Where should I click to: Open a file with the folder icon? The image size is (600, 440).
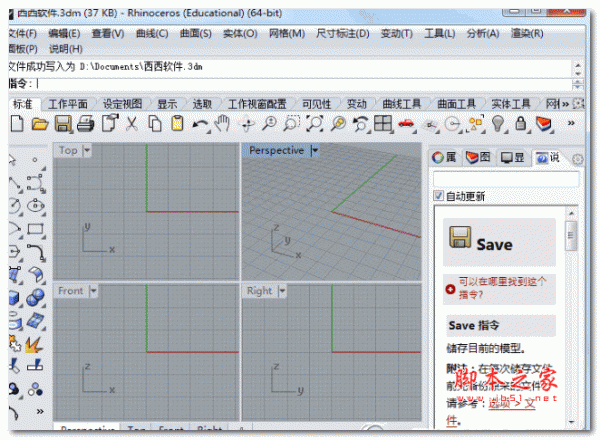pos(40,124)
